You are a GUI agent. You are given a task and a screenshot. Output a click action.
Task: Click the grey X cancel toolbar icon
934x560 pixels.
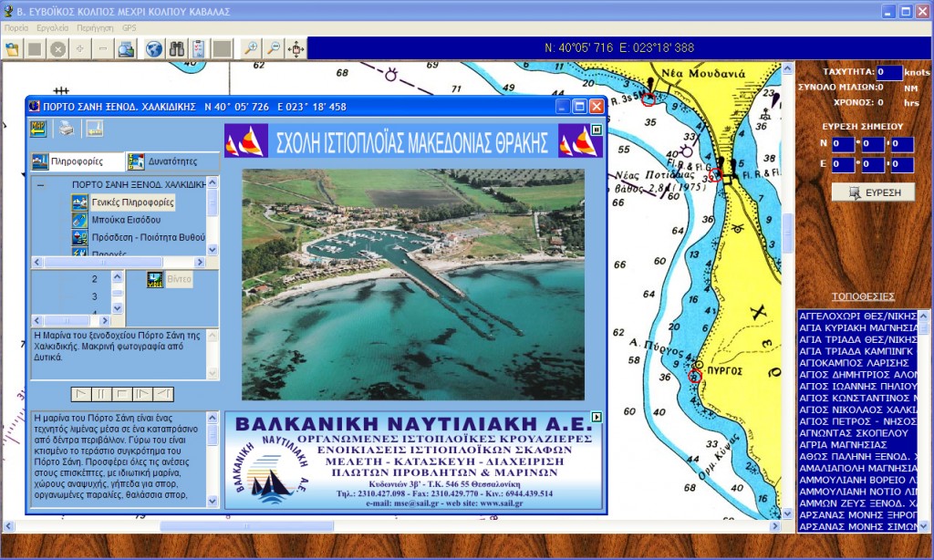[x=57, y=49]
